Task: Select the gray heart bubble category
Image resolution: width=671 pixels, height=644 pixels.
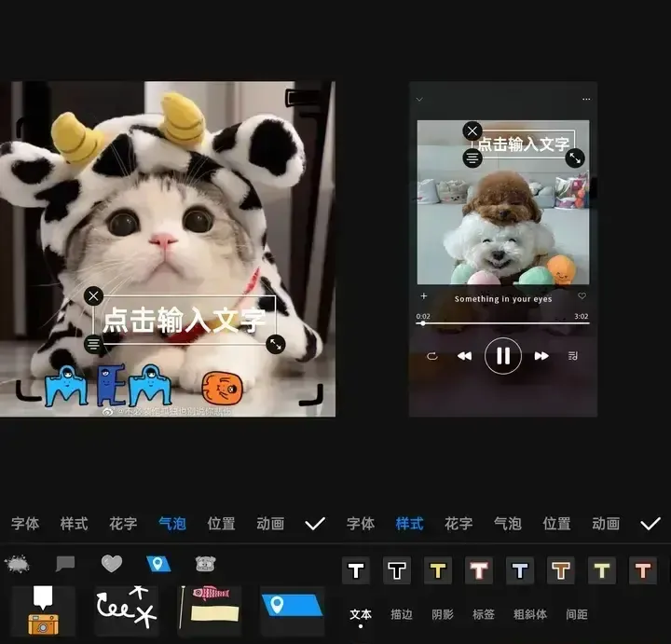Action: pos(112,564)
